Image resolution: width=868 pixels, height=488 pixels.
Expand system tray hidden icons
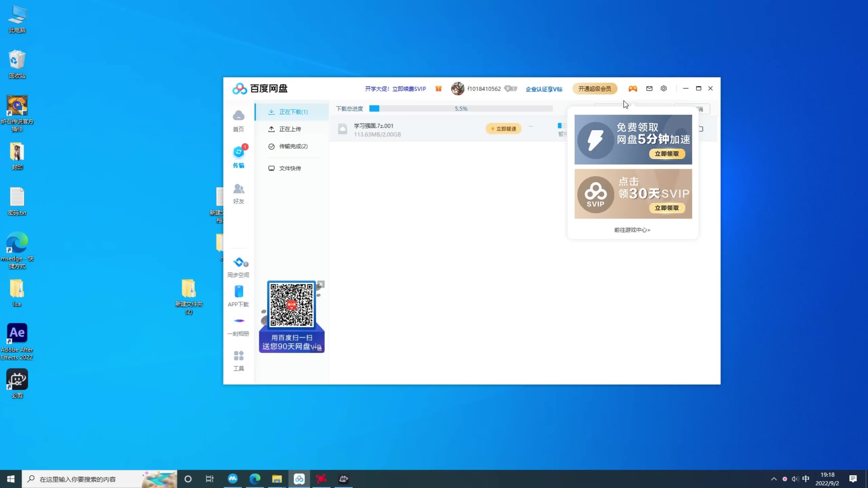pyautogui.click(x=774, y=479)
